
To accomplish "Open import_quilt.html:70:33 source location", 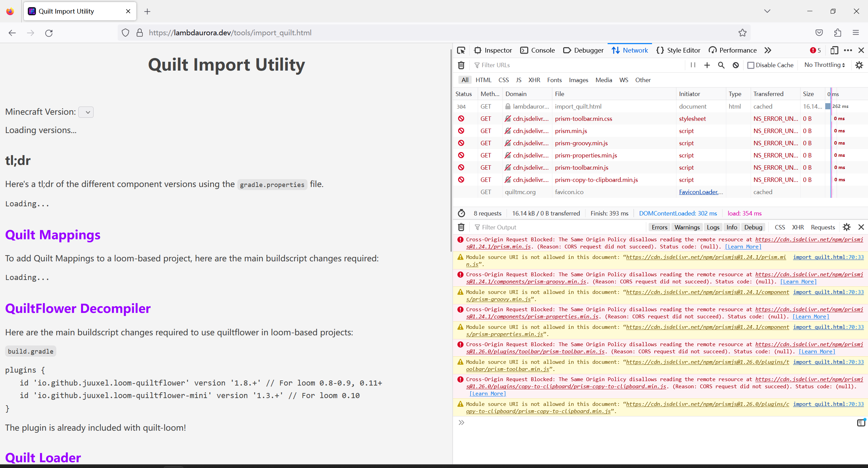I will 828,257.
